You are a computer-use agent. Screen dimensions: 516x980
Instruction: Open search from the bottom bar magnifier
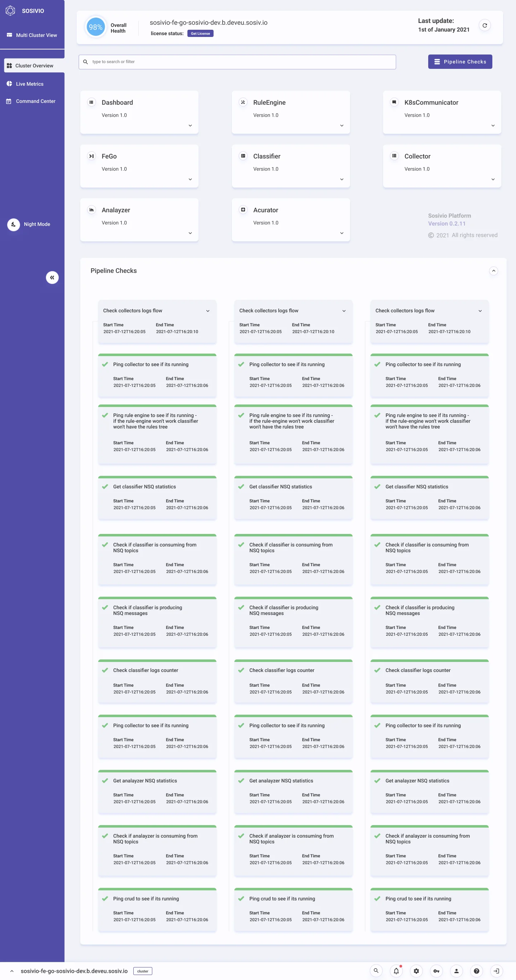(x=376, y=970)
